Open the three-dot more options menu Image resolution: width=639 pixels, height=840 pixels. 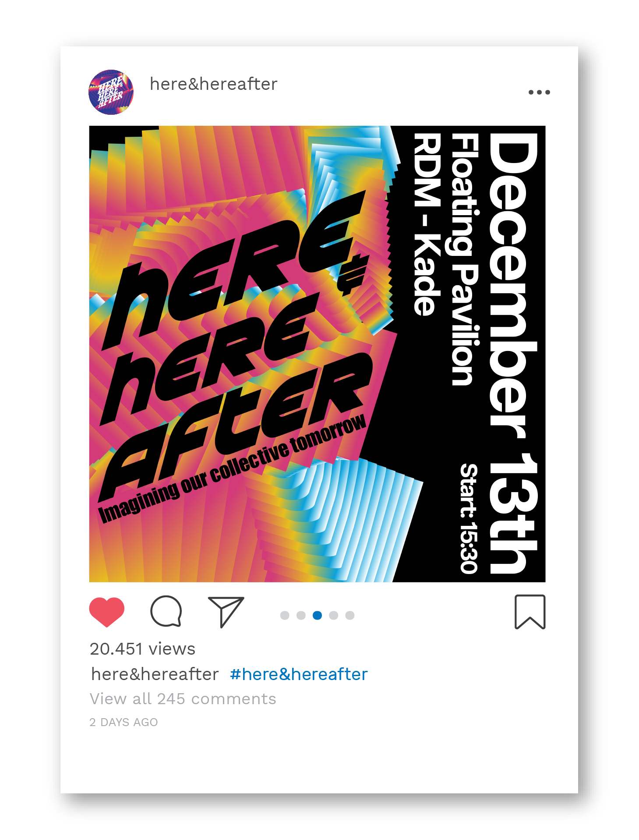539,92
